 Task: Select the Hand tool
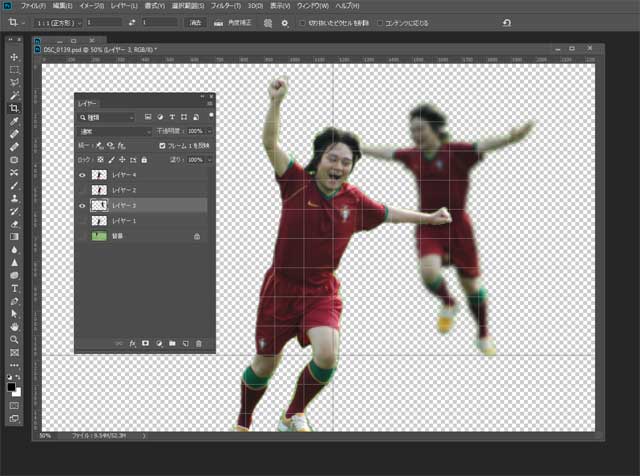(x=14, y=327)
